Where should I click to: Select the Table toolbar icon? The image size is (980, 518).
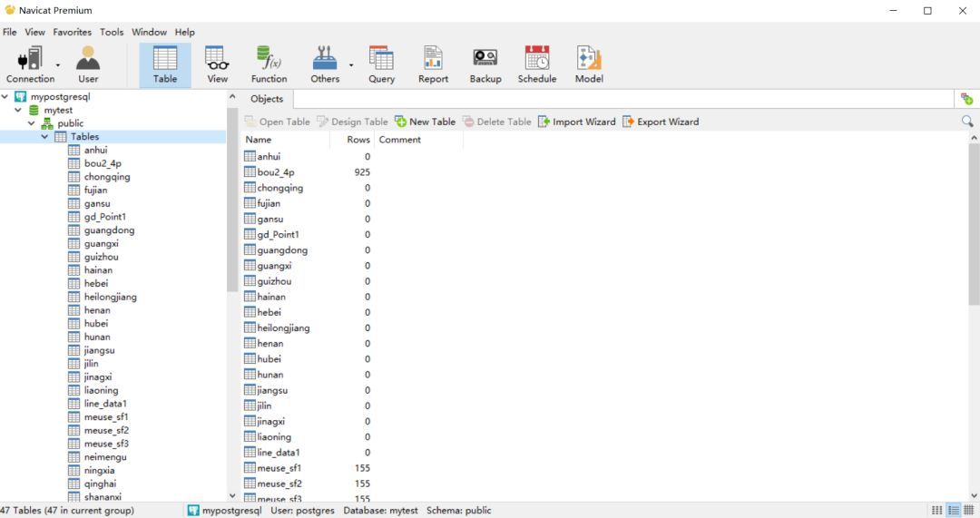click(x=165, y=65)
